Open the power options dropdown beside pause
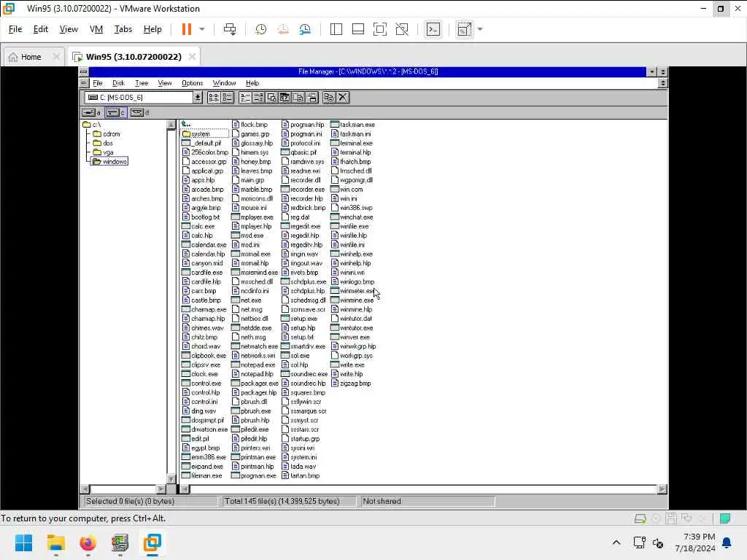 point(202,29)
